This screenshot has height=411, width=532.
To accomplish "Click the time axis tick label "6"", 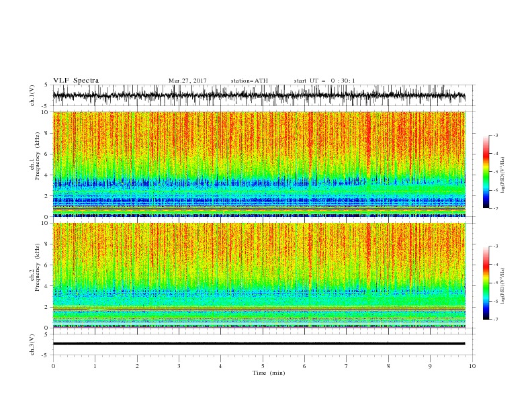I will pyautogui.click(x=304, y=366).
